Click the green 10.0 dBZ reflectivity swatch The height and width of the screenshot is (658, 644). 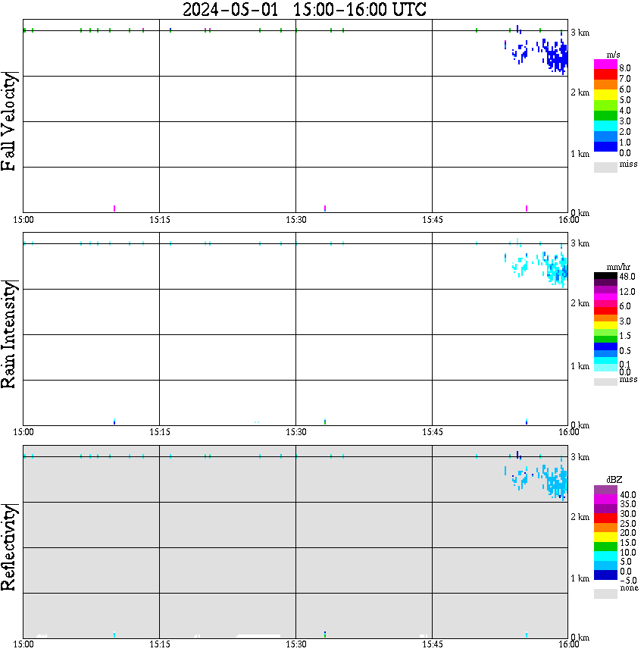pyautogui.click(x=605, y=547)
